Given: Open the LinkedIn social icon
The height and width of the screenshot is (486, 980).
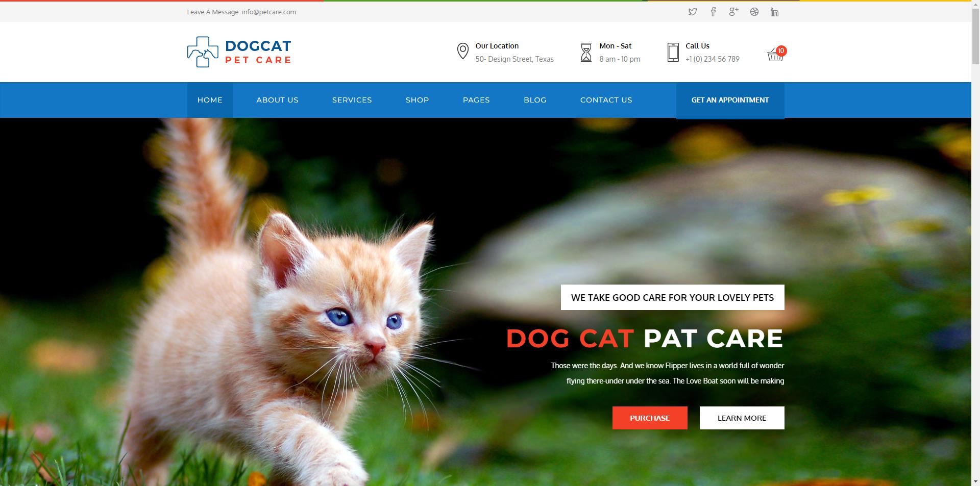Looking at the screenshot, I should [x=774, y=12].
